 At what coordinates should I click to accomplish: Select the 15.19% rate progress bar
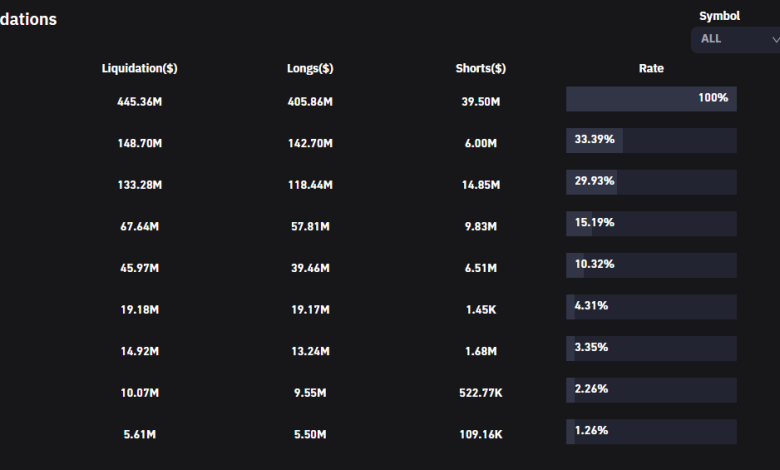(x=651, y=223)
